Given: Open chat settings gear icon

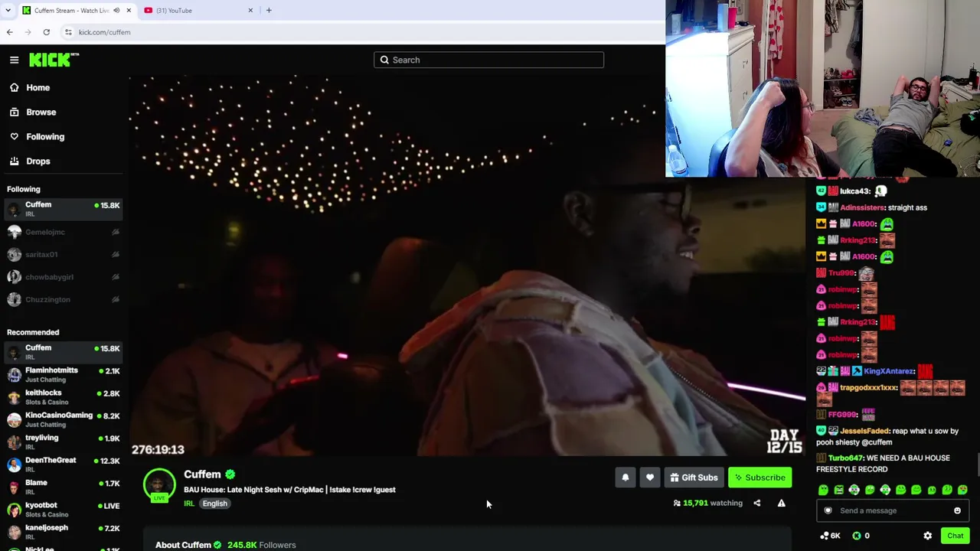Looking at the screenshot, I should 927,536.
